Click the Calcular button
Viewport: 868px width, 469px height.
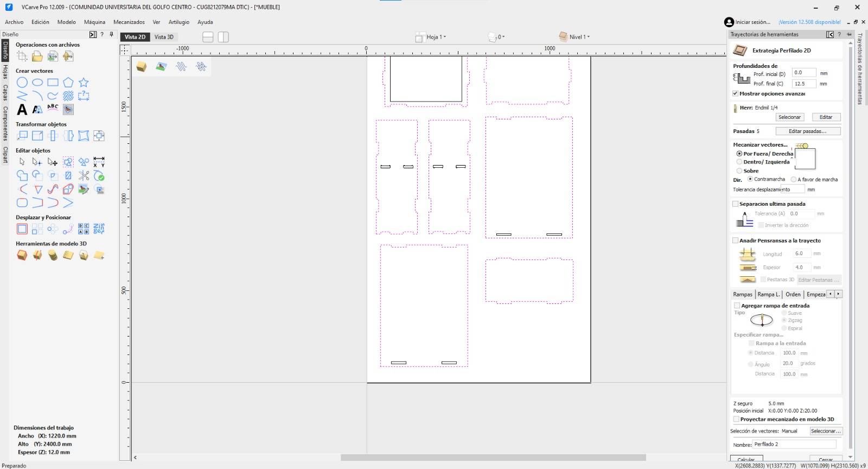[x=746, y=459]
